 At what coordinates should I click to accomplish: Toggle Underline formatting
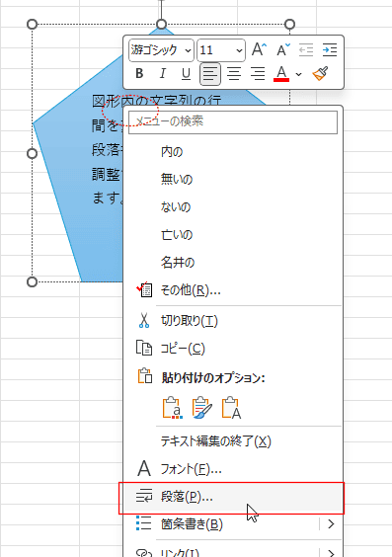[x=186, y=73]
